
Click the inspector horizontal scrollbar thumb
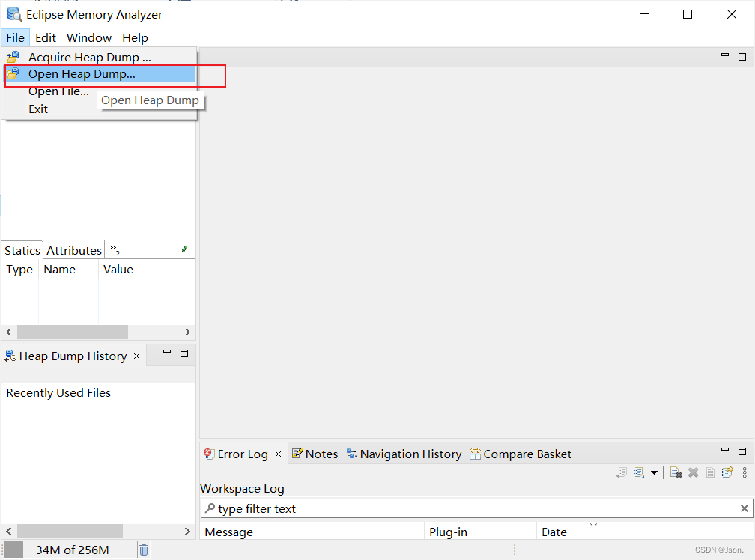coord(73,332)
